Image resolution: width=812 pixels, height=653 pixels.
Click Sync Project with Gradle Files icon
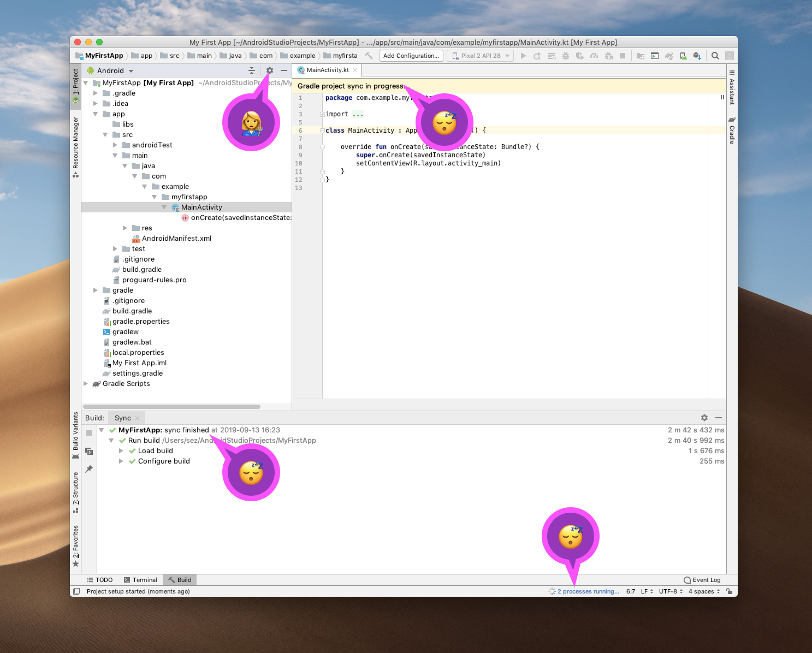click(x=669, y=56)
